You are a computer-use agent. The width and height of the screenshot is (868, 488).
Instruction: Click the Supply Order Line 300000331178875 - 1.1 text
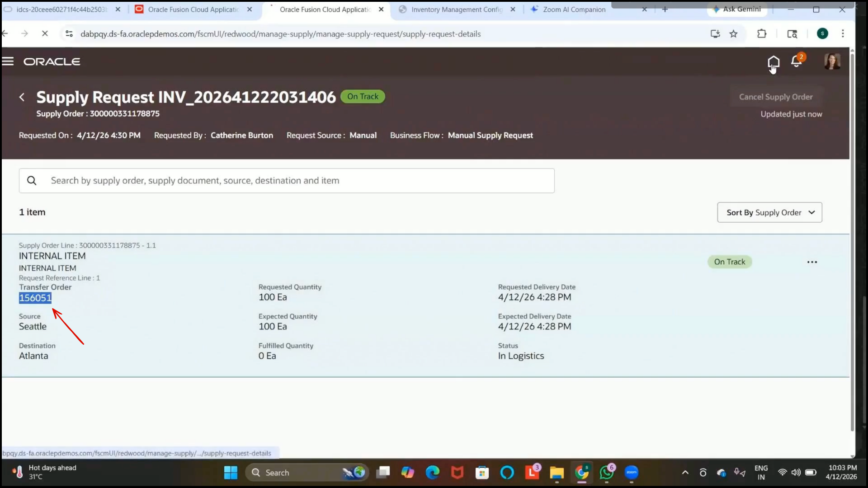(x=87, y=245)
